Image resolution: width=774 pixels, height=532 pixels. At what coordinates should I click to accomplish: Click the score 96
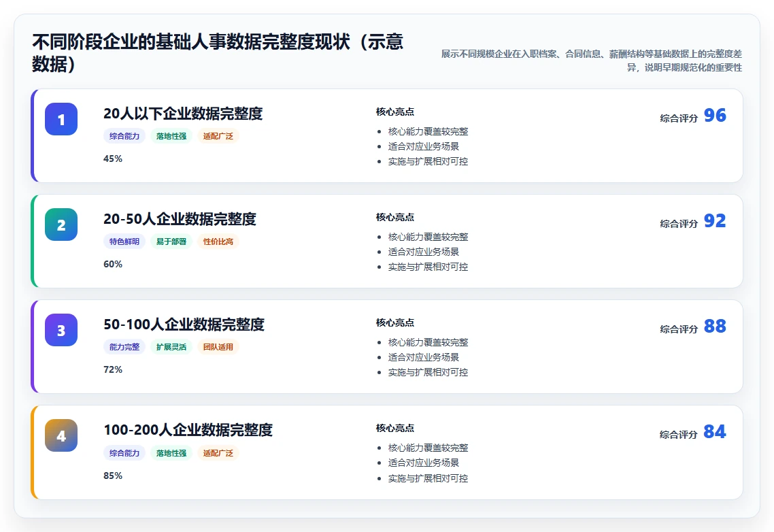click(715, 115)
